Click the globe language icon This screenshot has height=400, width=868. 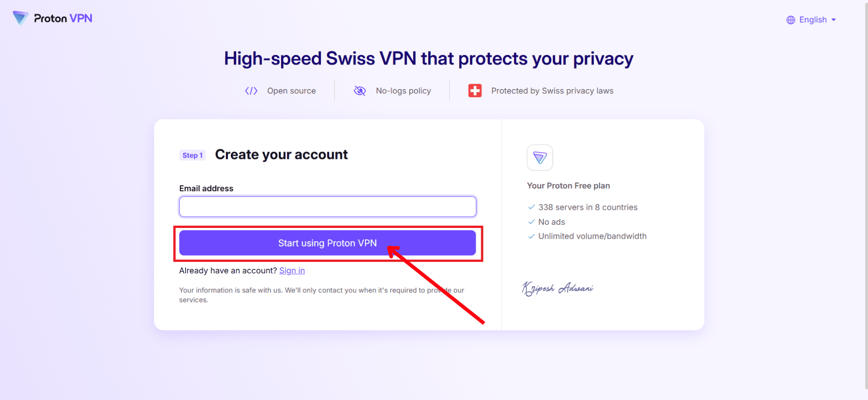click(x=791, y=20)
